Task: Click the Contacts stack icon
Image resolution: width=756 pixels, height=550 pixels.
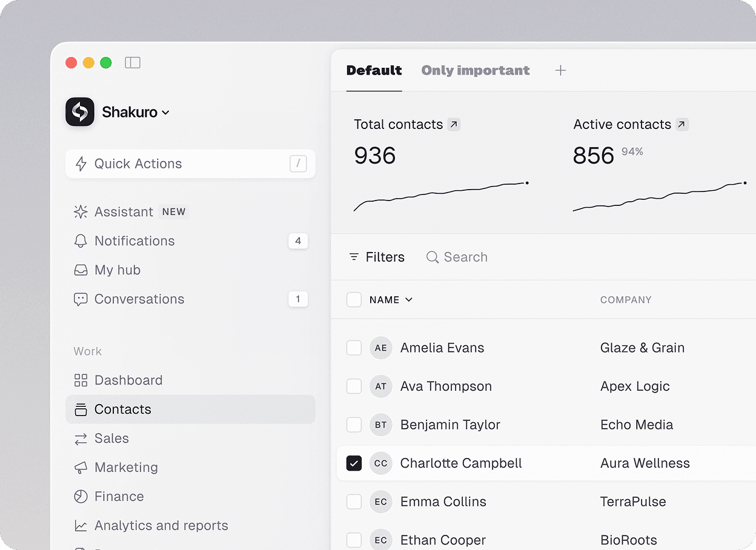Action: (81, 409)
